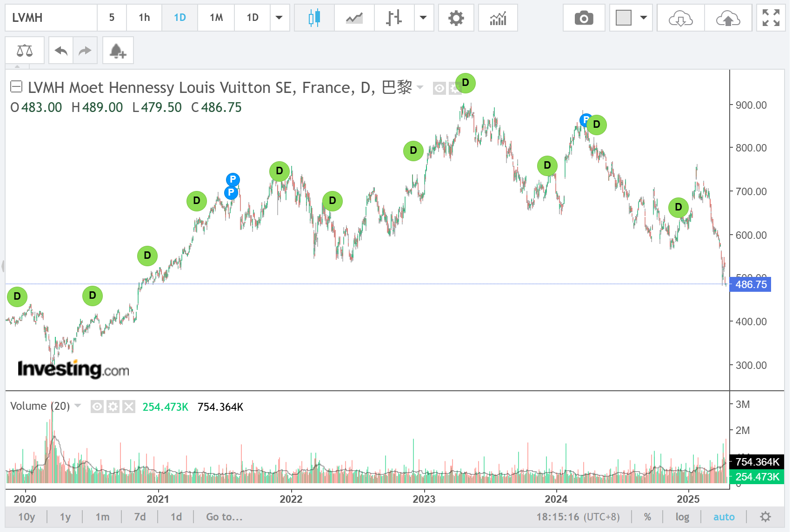Expand Volume (20) legend dropdown arrow
Viewport: 792px width, 532px height.
(78, 406)
